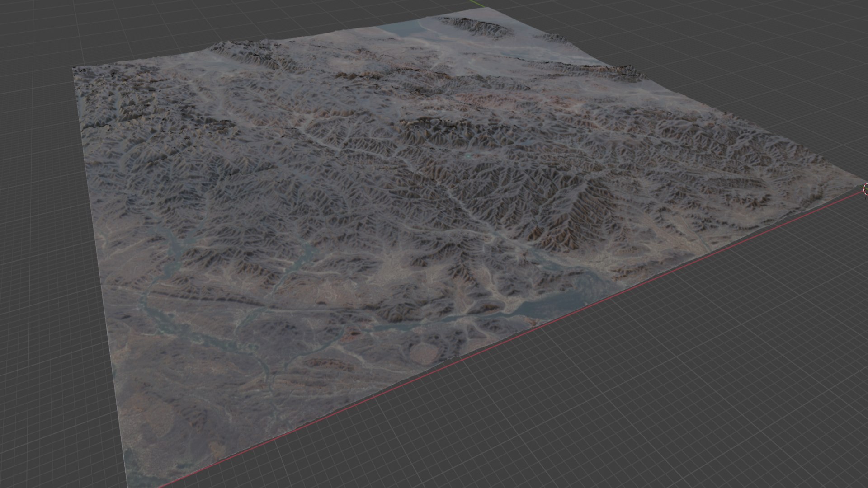The height and width of the screenshot is (488, 868).
Task: Click the red-white 3D cursor marker
Action: tap(866, 190)
